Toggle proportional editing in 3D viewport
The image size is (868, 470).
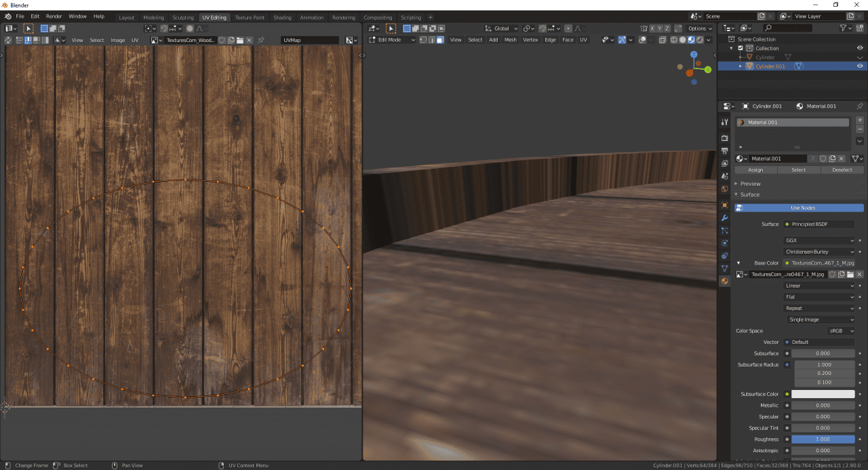567,28
